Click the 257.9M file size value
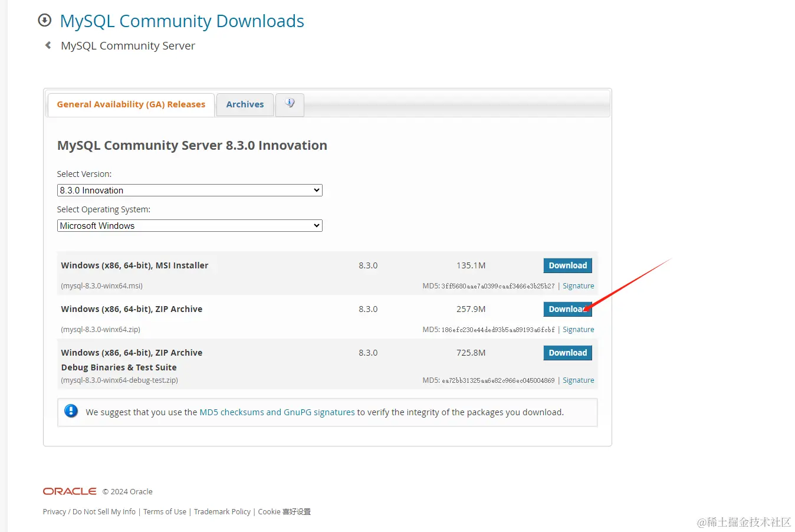 tap(471, 309)
